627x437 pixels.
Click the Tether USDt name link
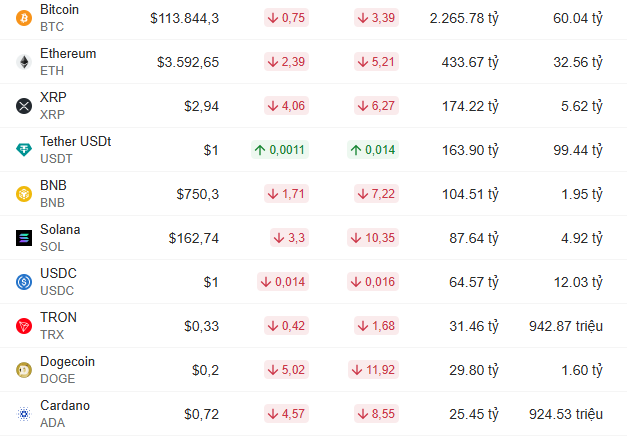pyautogui.click(x=76, y=142)
